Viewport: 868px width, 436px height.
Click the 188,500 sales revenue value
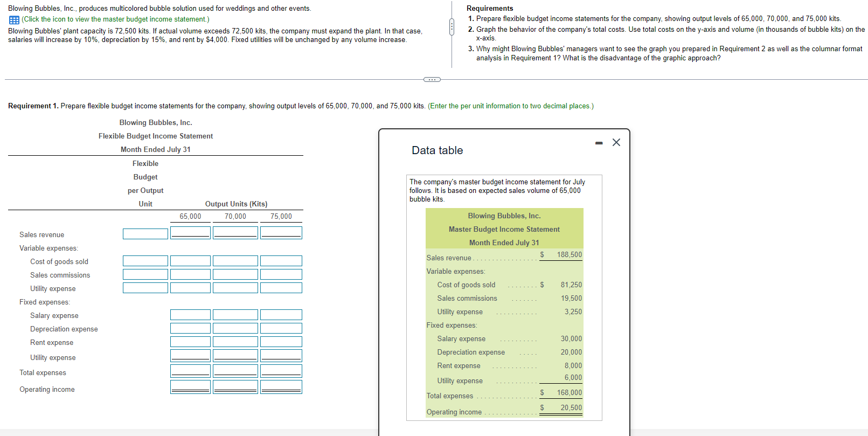570,255
